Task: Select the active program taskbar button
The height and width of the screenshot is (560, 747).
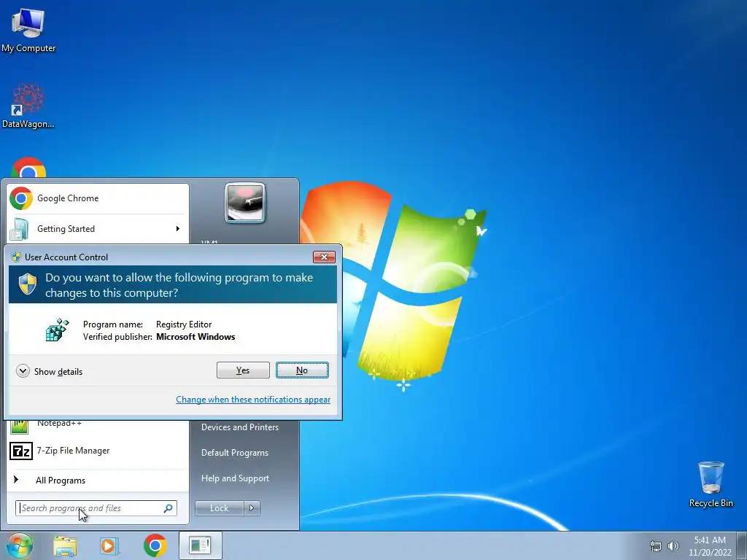Action: 199,545
